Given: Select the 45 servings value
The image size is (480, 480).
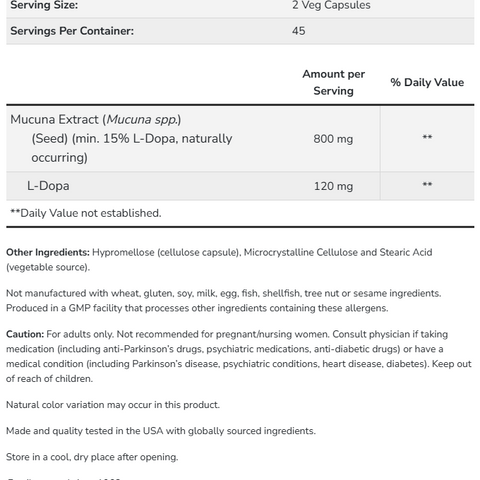Looking at the screenshot, I should coord(299,31).
